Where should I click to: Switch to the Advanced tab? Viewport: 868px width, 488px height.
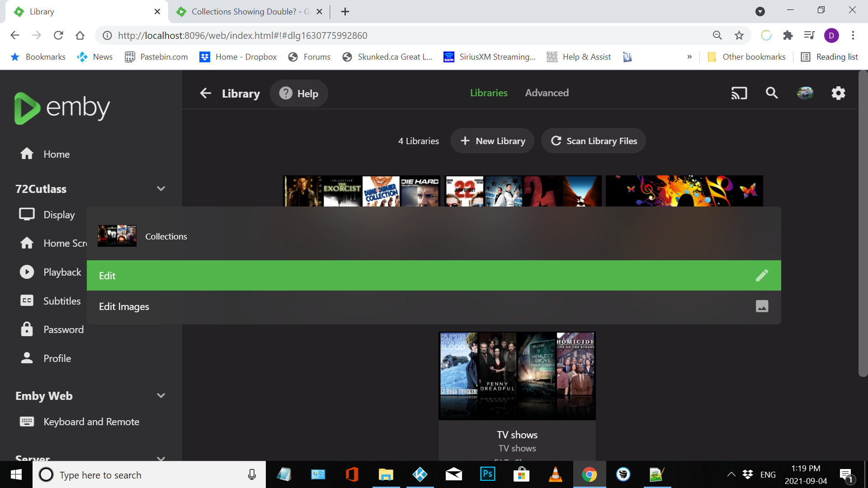pyautogui.click(x=547, y=93)
